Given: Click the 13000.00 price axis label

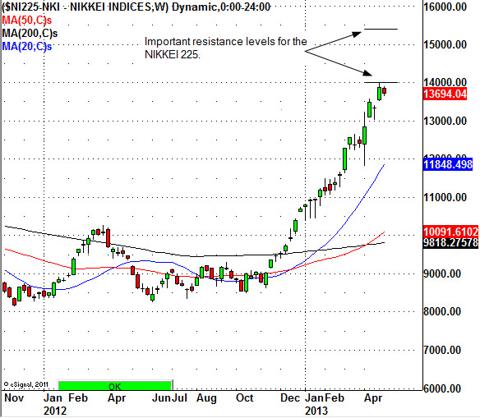Looking at the screenshot, I should (445, 121).
